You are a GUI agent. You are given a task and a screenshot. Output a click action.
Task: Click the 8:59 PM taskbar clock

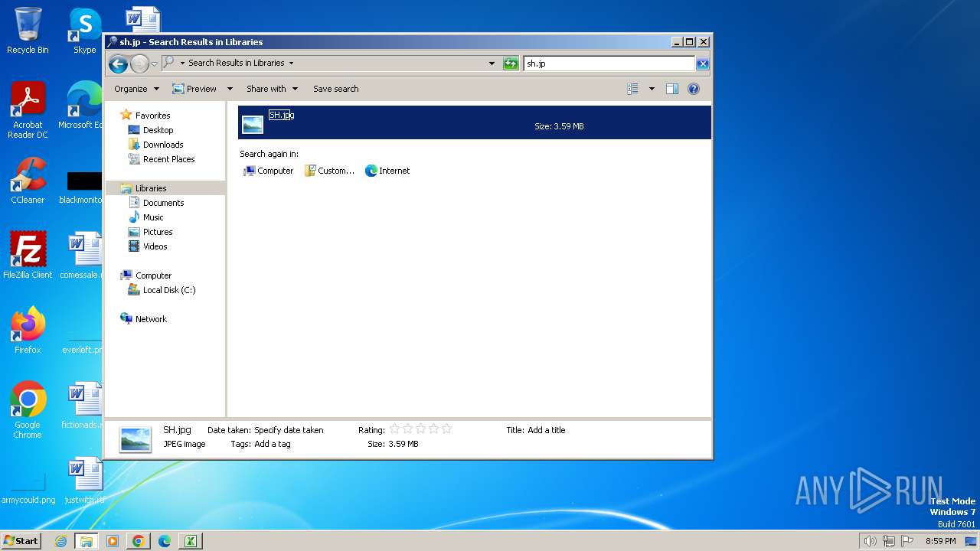click(941, 541)
